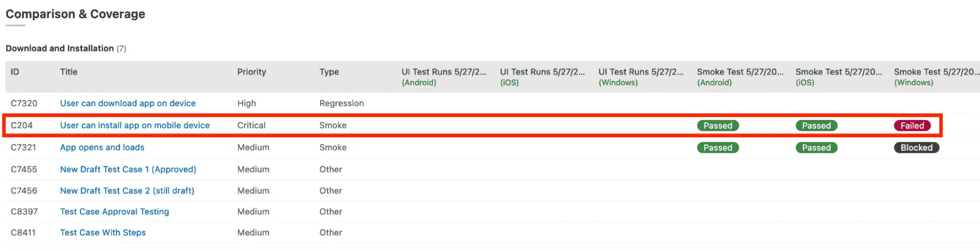Click the UI Test Runs (iOS) column header
980x251 pixels.
coord(543,77)
